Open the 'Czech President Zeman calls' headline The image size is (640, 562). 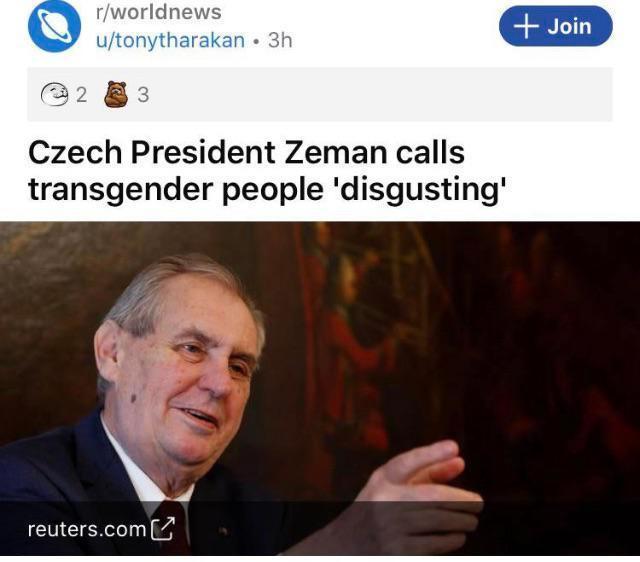(246, 154)
